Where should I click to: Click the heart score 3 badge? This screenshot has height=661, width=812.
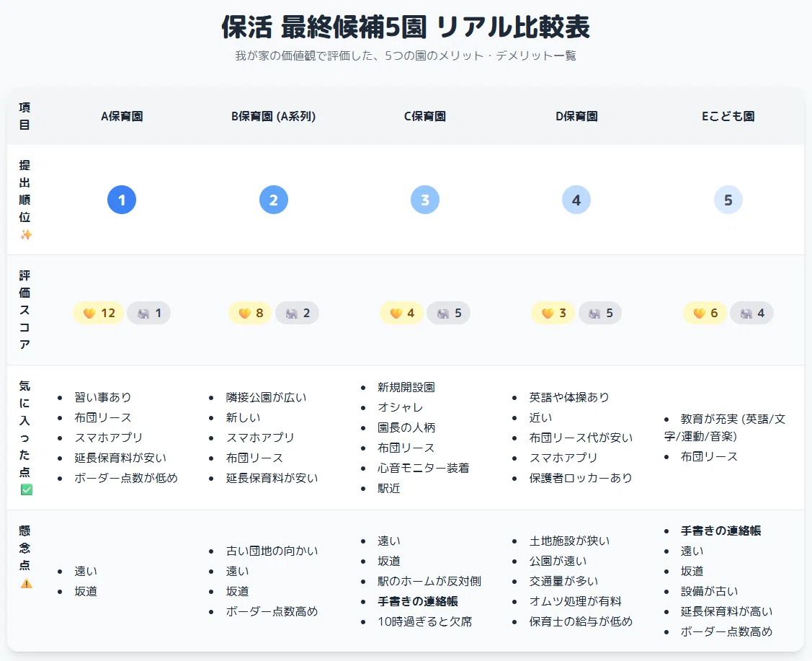pos(553,313)
